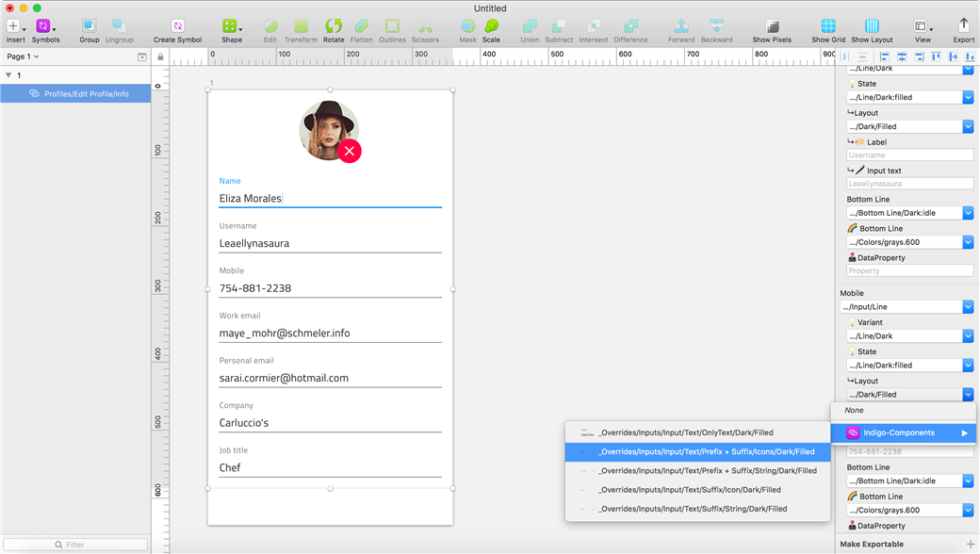The image size is (980, 554).
Task: Open the grays.600 Bottom Line color dropdown
Action: (x=968, y=242)
